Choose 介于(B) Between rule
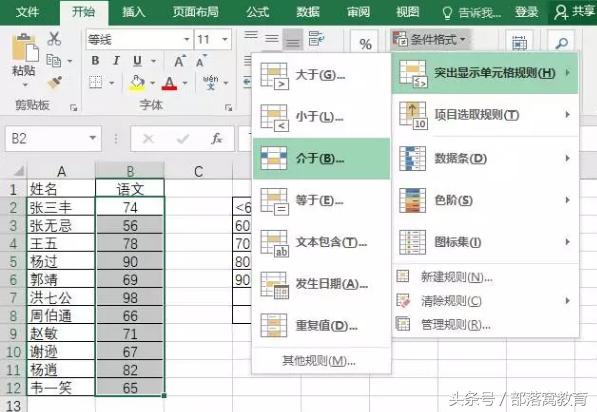The height and width of the screenshot is (412, 597). tap(321, 159)
